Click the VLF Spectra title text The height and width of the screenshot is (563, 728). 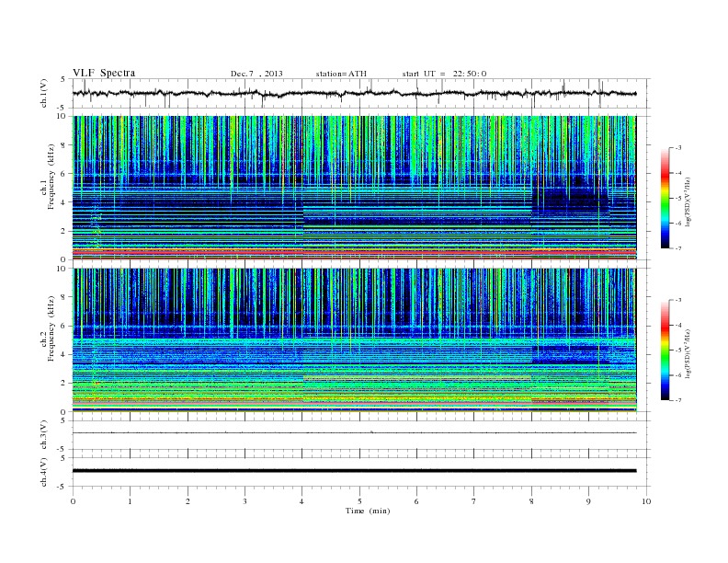[x=104, y=73]
